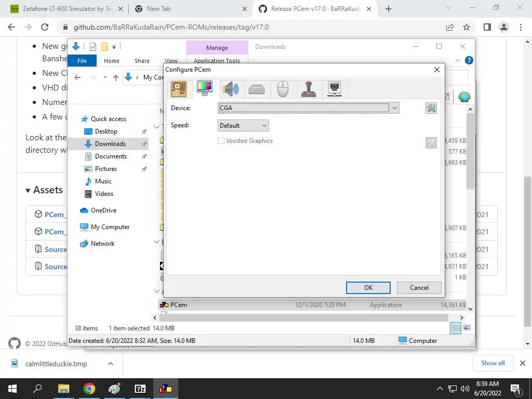Open the Mouse settings tab icon

click(283, 89)
